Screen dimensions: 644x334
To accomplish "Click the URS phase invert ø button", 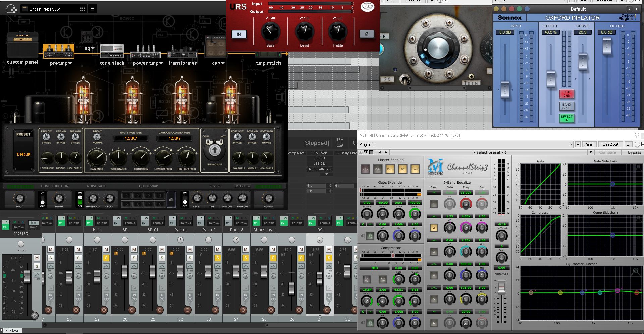I will point(367,34).
